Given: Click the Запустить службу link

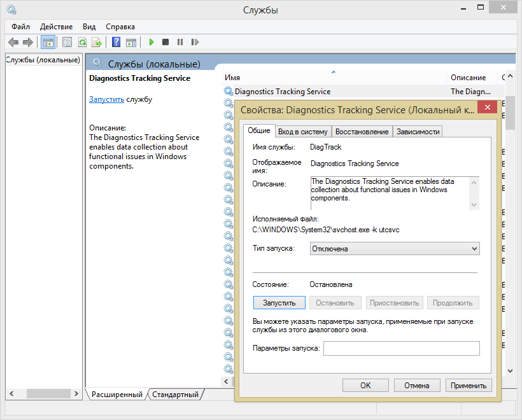Looking at the screenshot, I should pyautogui.click(x=106, y=99).
